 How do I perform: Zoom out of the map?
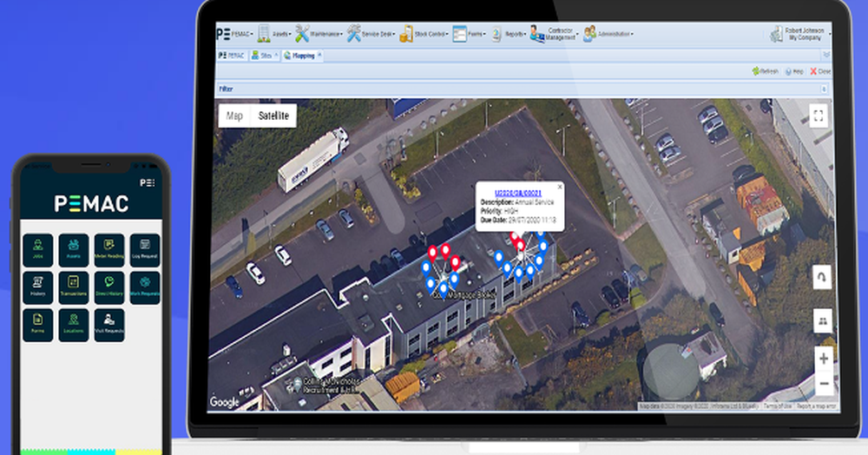[x=824, y=383]
